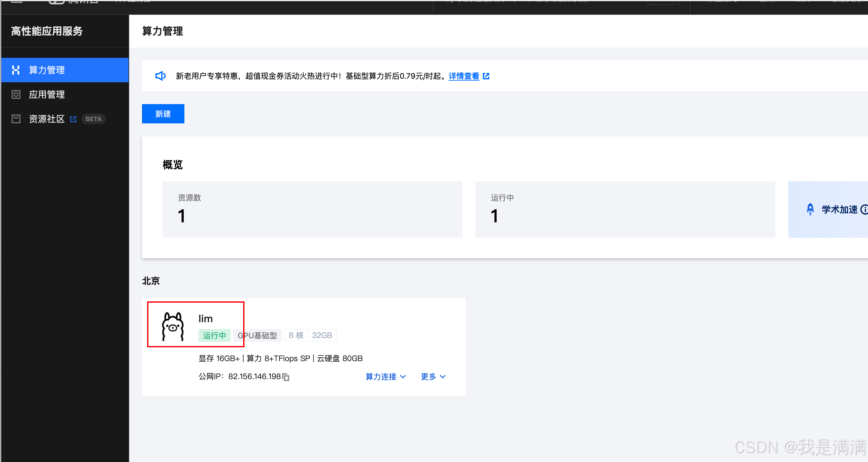Click the 资源社区 sidebar icon

(x=15, y=119)
